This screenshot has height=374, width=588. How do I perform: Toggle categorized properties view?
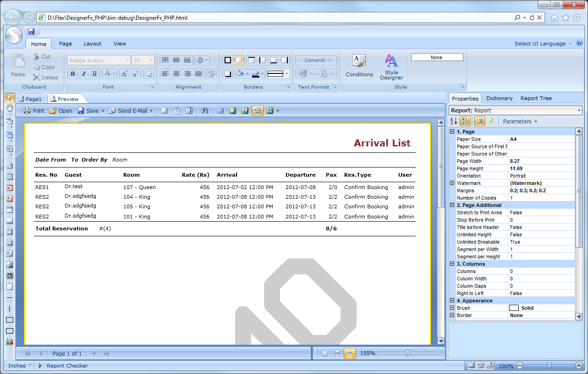pos(465,121)
